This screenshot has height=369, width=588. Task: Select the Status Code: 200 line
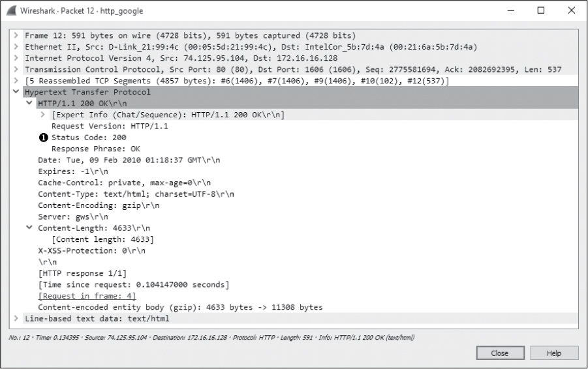89,138
